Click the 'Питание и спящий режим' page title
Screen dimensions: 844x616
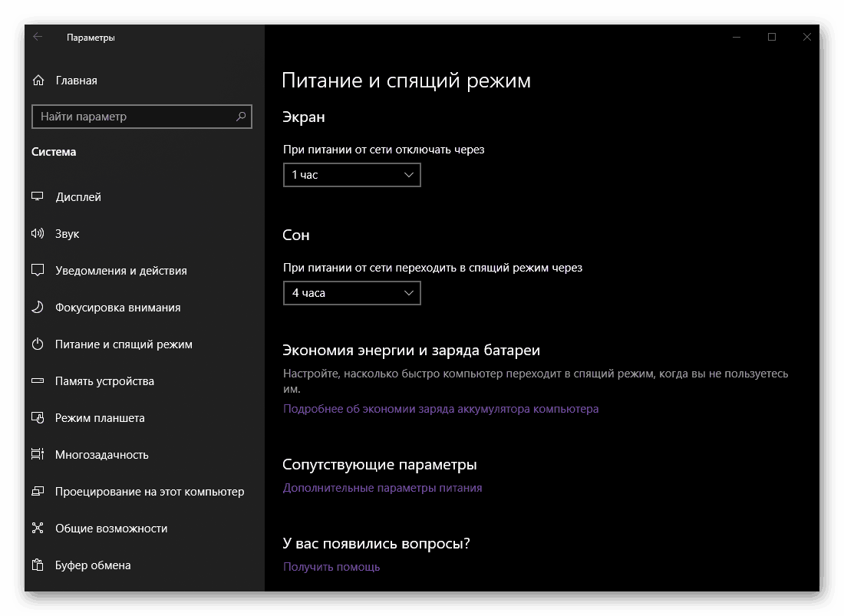coord(407,81)
